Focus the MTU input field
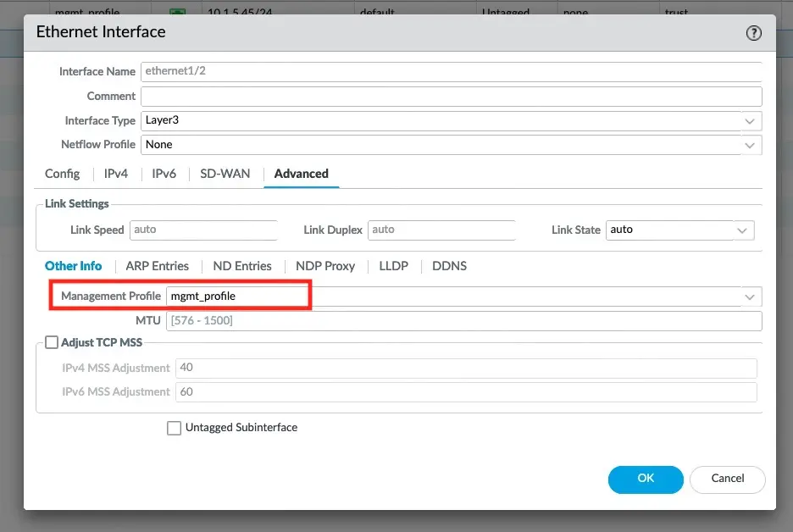 (x=463, y=321)
